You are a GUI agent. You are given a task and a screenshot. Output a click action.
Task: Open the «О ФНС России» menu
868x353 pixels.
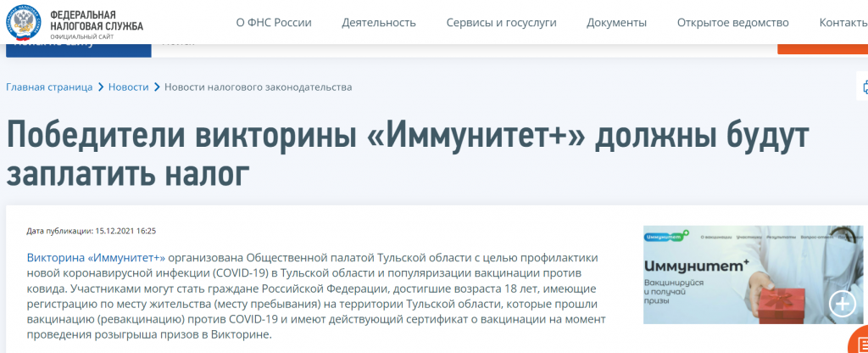click(274, 23)
